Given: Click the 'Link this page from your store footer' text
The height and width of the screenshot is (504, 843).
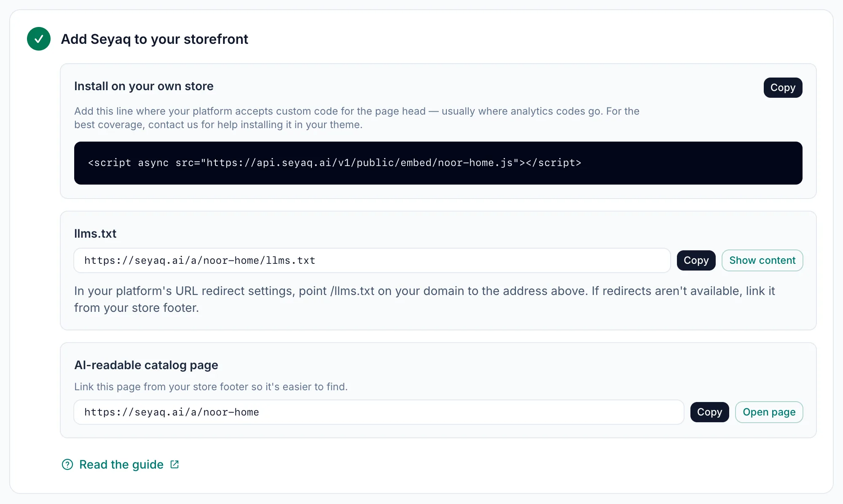Looking at the screenshot, I should tap(211, 387).
